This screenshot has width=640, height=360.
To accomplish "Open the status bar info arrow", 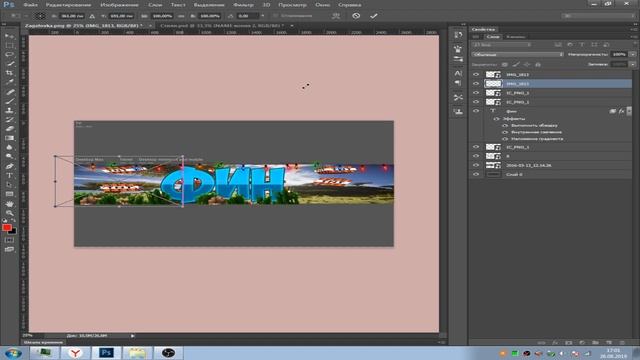I will [133, 336].
